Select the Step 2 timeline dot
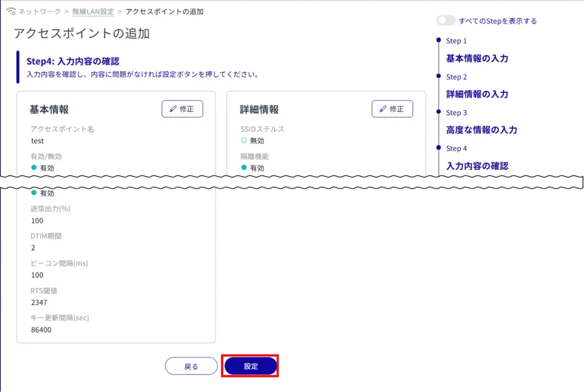 pyautogui.click(x=438, y=76)
